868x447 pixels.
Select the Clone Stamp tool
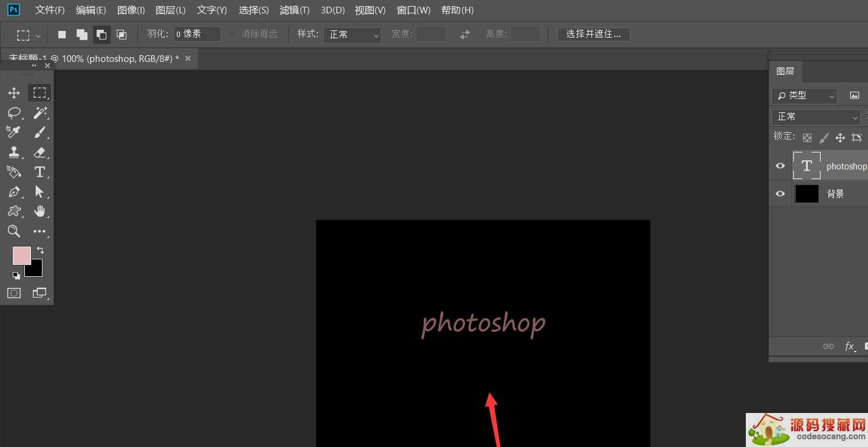pyautogui.click(x=14, y=152)
